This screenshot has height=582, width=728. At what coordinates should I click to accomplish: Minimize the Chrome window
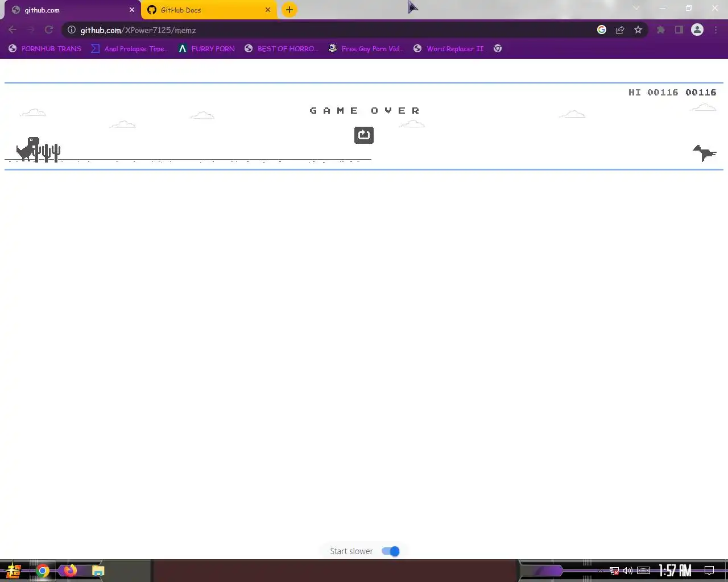(x=663, y=9)
